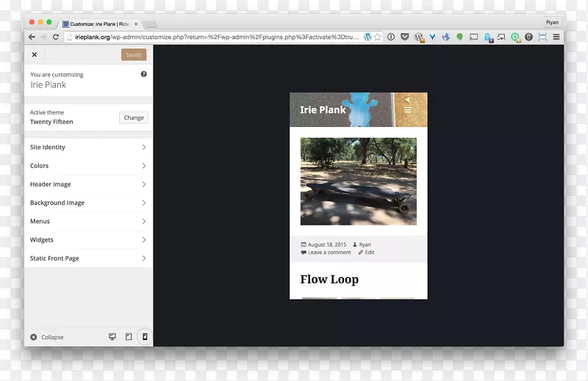This screenshot has height=381, width=588.
Task: Open the Menus panel
Action: pos(88,221)
